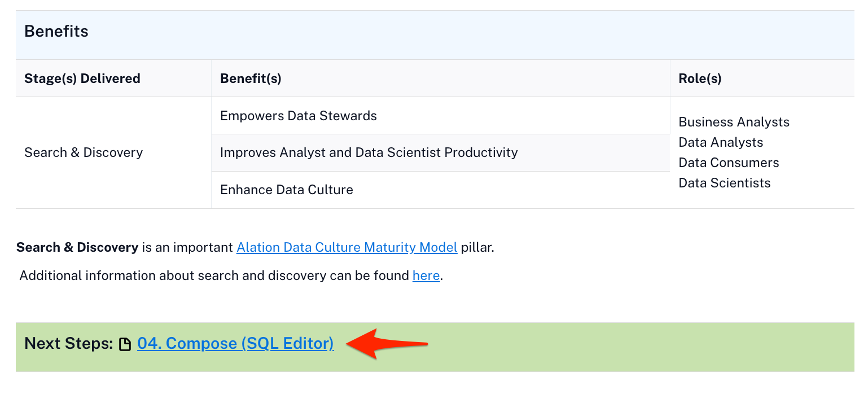This screenshot has width=868, height=394.
Task: Click the Data Analysts role text
Action: pyautogui.click(x=721, y=142)
